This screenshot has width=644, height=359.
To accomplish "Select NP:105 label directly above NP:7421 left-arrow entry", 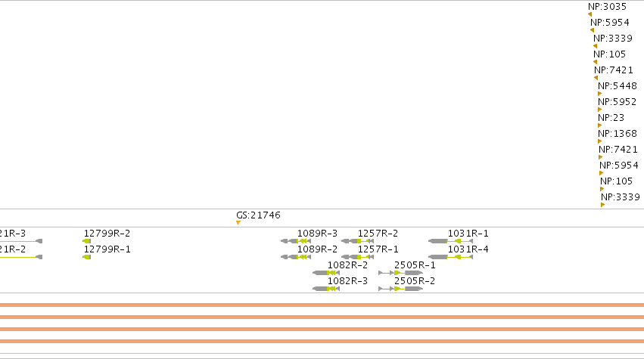I will point(609,54).
